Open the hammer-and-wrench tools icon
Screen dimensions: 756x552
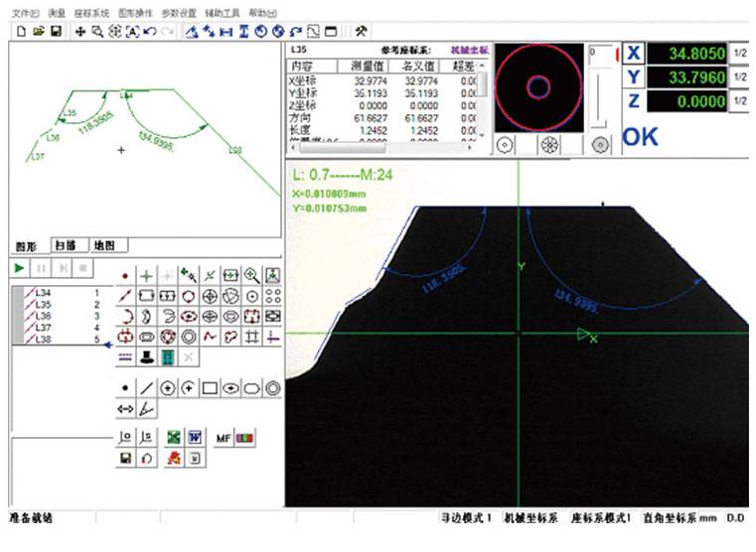point(361,32)
